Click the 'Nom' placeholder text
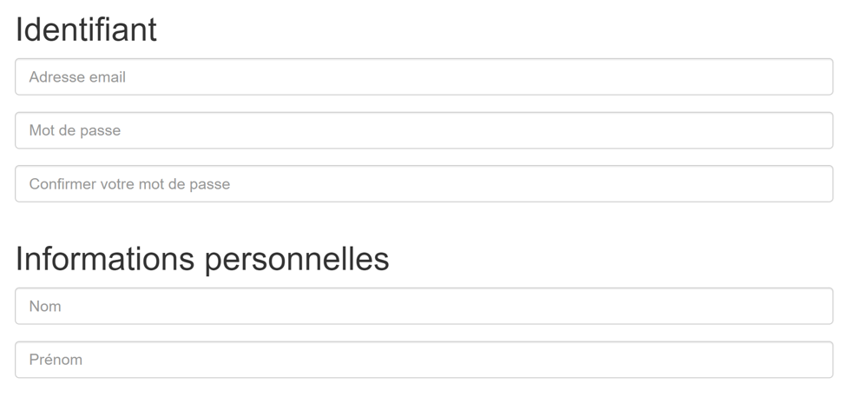 pyautogui.click(x=45, y=307)
